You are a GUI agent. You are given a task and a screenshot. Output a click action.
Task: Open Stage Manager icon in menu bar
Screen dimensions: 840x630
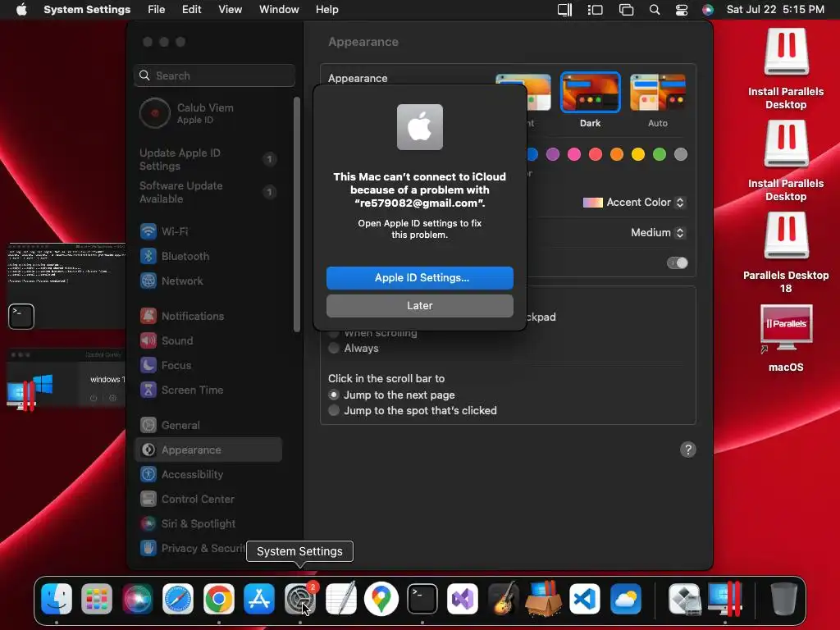click(596, 10)
